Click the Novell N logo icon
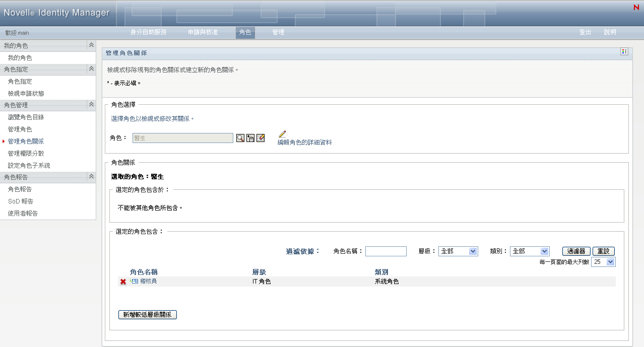The width and height of the screenshot is (644, 347). pyautogui.click(x=636, y=7)
